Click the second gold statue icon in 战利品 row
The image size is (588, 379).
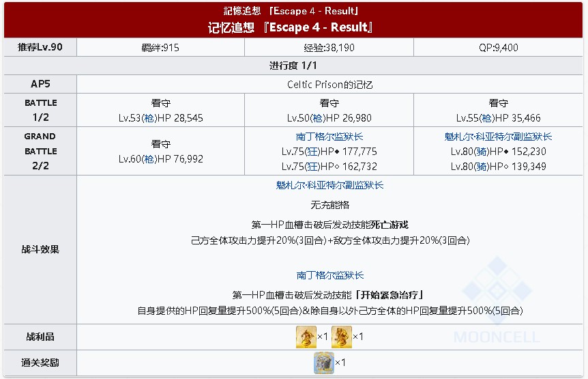[x=341, y=337]
